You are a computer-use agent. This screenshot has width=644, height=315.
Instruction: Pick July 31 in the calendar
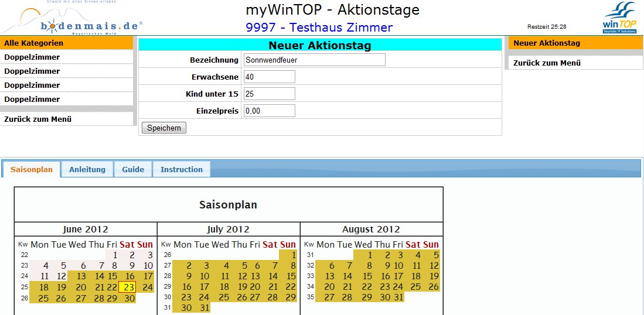[x=204, y=308]
